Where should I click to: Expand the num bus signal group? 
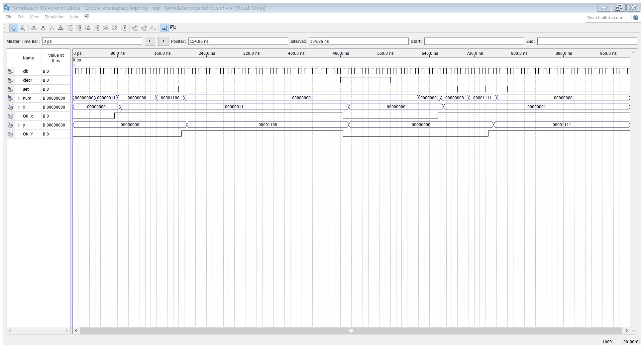[19, 98]
